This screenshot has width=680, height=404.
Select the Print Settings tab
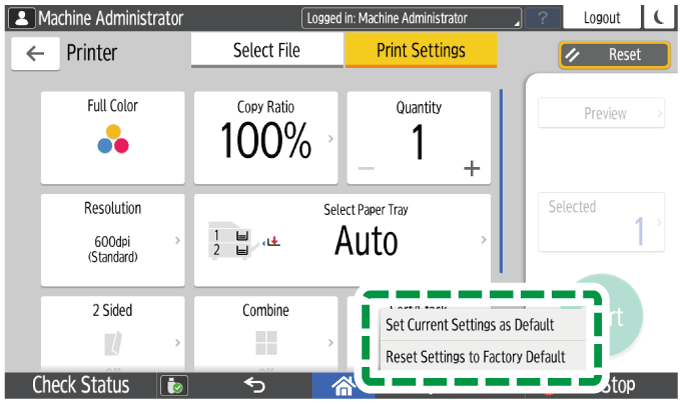tap(420, 50)
